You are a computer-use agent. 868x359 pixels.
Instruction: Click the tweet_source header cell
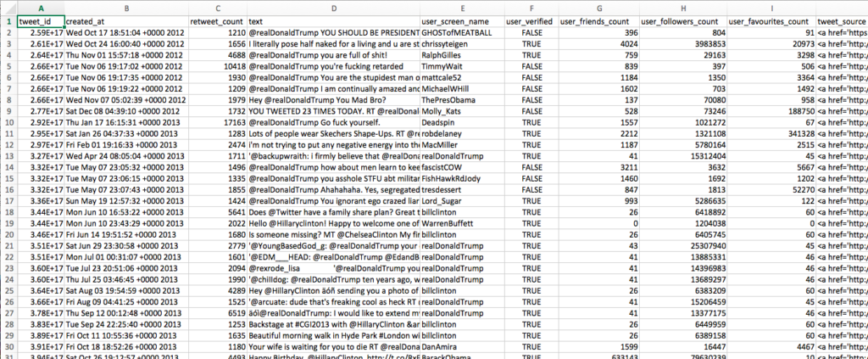pos(841,20)
